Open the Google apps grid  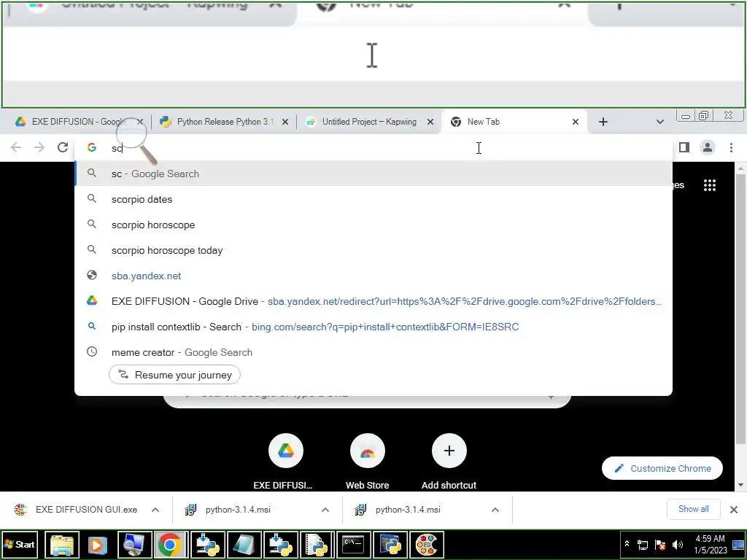(709, 185)
